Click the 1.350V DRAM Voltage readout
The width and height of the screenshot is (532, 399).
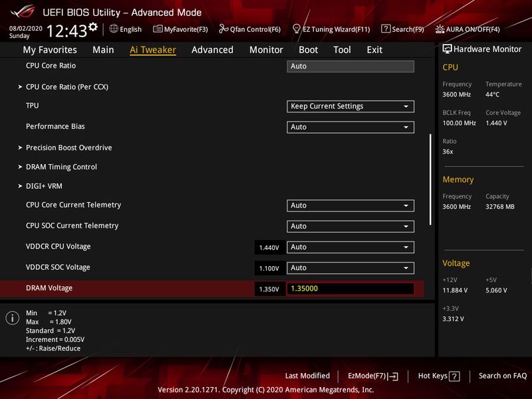pyautogui.click(x=269, y=289)
